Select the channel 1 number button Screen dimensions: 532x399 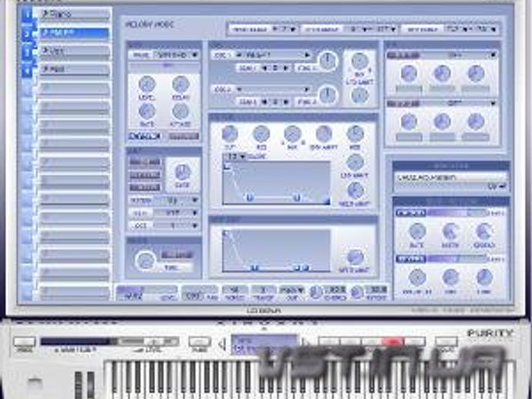(x=28, y=15)
